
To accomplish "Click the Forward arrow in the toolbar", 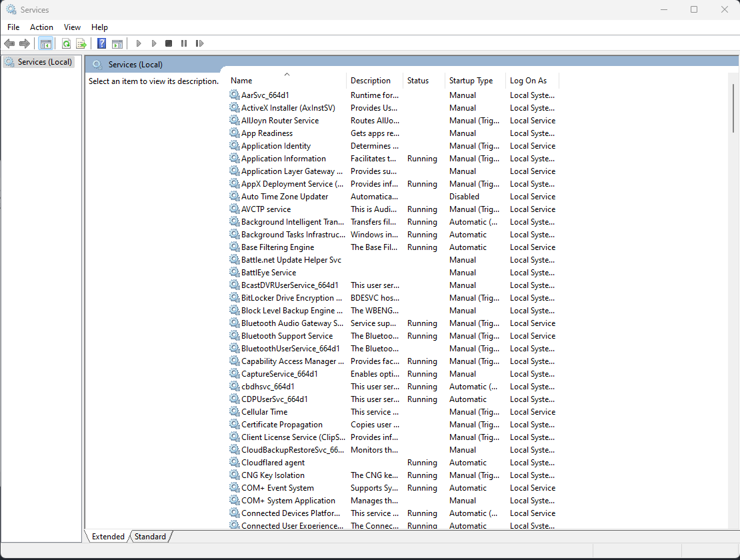I will pos(25,43).
